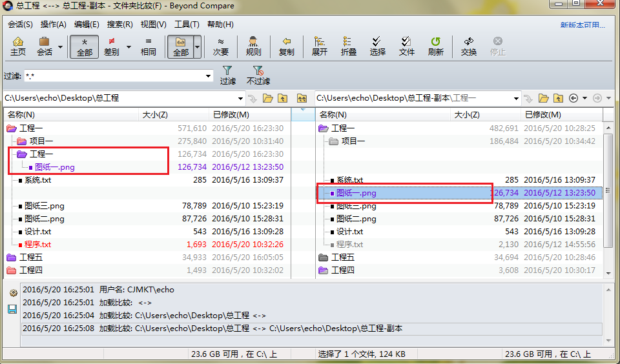The image size is (620, 364).
Task: Sort left pane by 名称(N) column
Action: click(x=71, y=115)
